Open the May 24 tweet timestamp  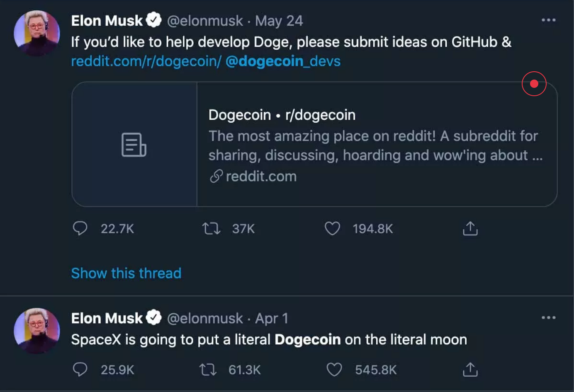279,21
